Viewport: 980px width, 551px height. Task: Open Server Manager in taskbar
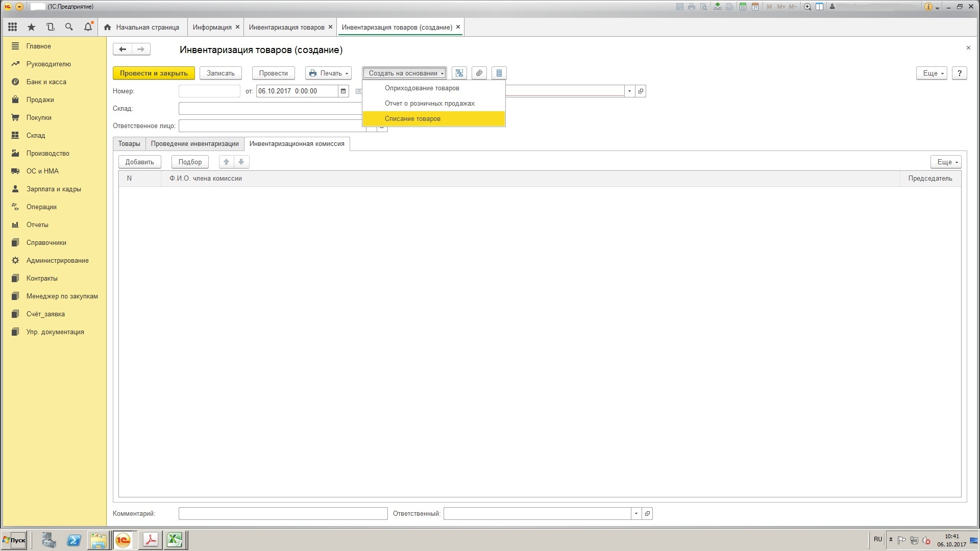[49, 540]
